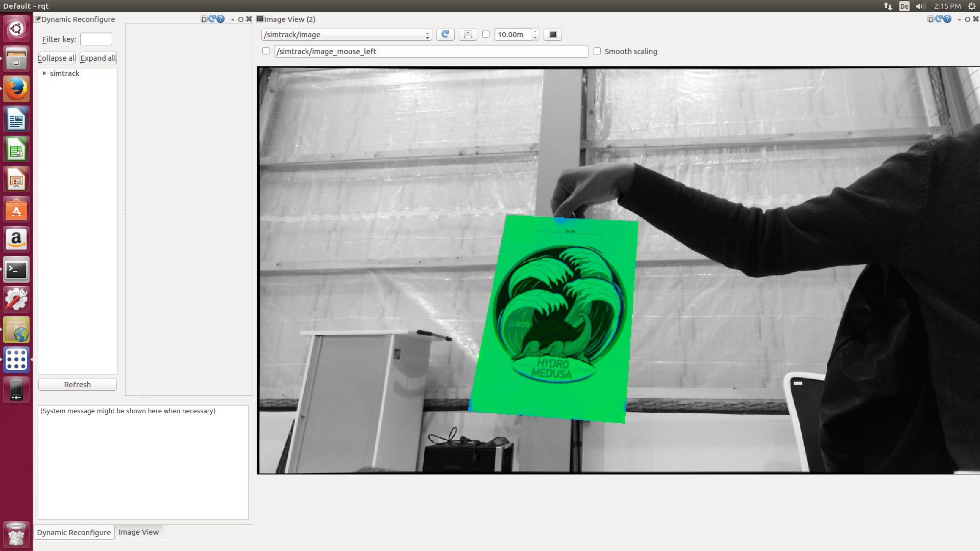Click the Collapse all button
The width and height of the screenshot is (980, 551).
(56, 58)
